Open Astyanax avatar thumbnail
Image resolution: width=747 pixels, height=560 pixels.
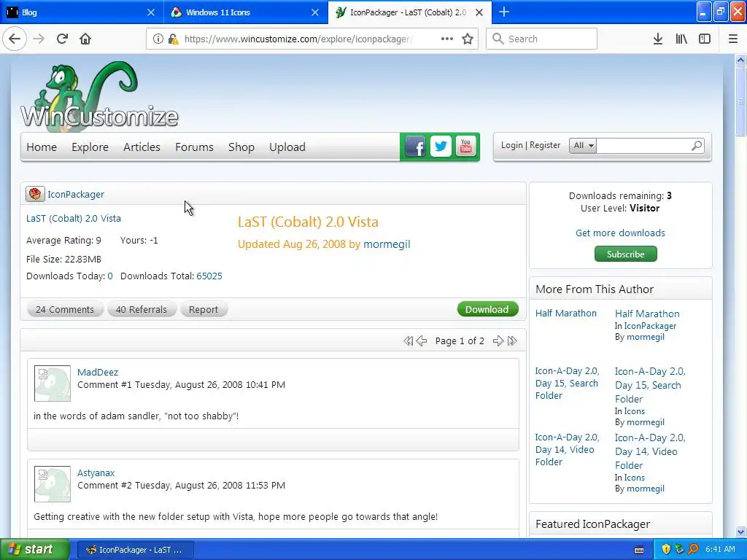click(53, 484)
